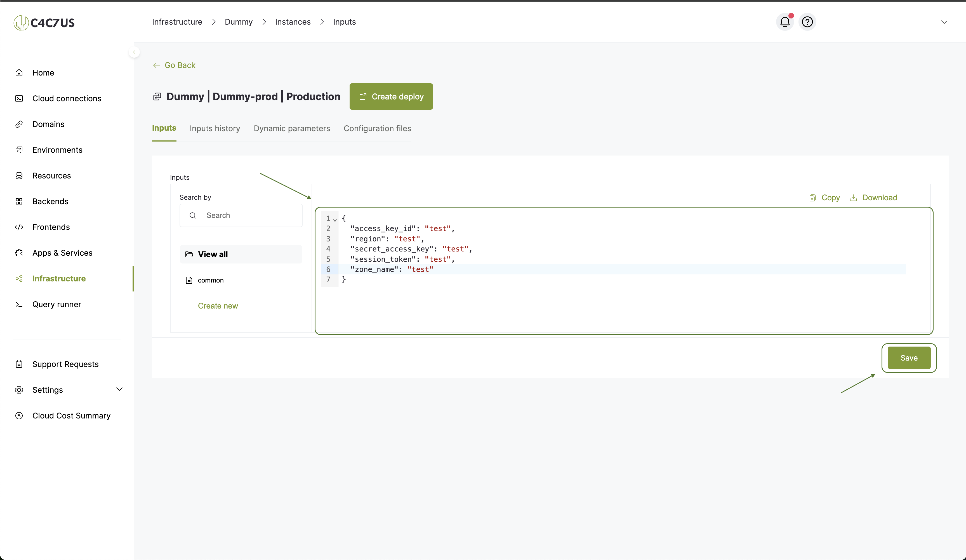Click the Create deploy rocket icon
The width and height of the screenshot is (966, 560).
(363, 96)
